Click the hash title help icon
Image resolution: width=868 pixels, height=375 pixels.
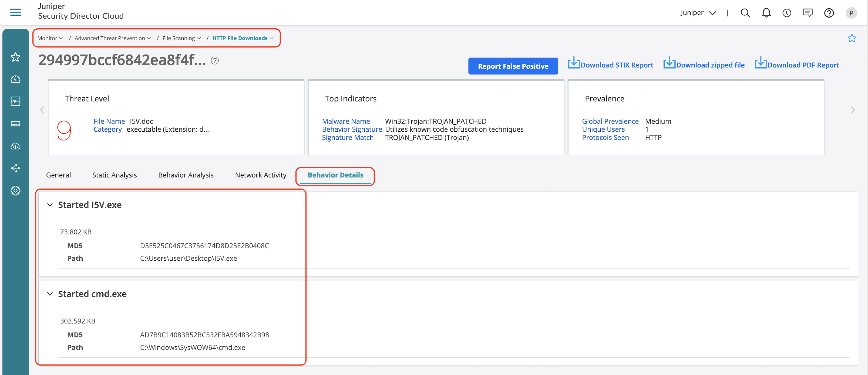coord(215,61)
